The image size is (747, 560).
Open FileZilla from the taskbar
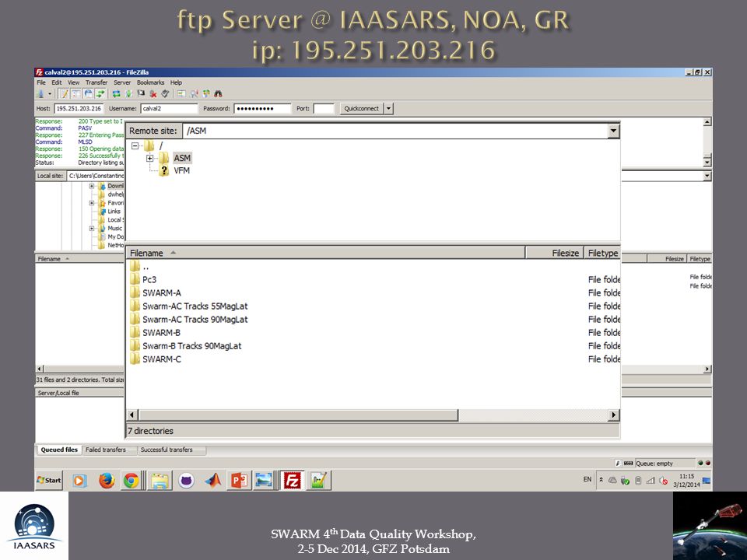(x=292, y=481)
